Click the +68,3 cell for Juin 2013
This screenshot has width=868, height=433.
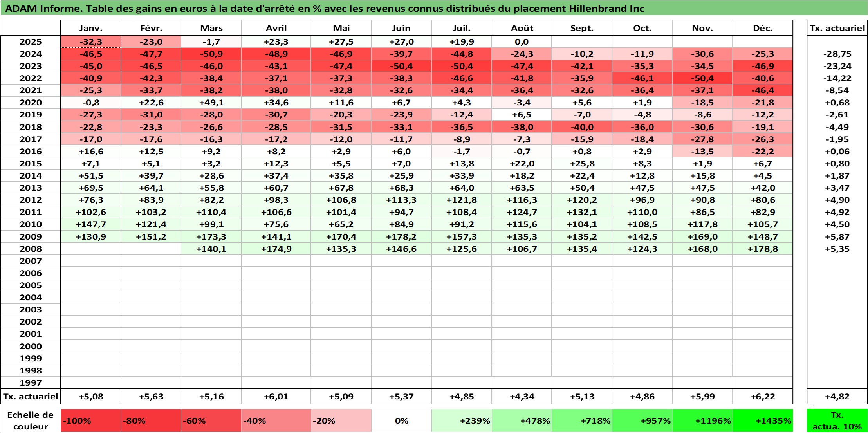coord(401,188)
